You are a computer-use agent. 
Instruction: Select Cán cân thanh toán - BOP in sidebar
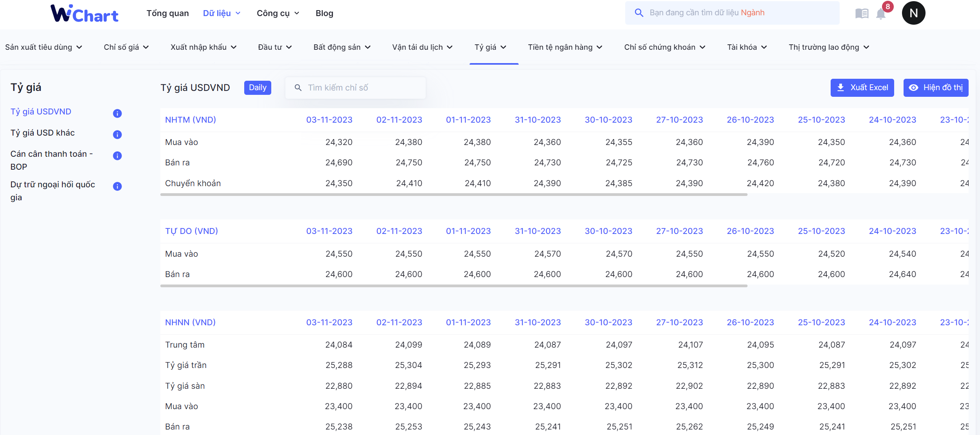click(52, 160)
